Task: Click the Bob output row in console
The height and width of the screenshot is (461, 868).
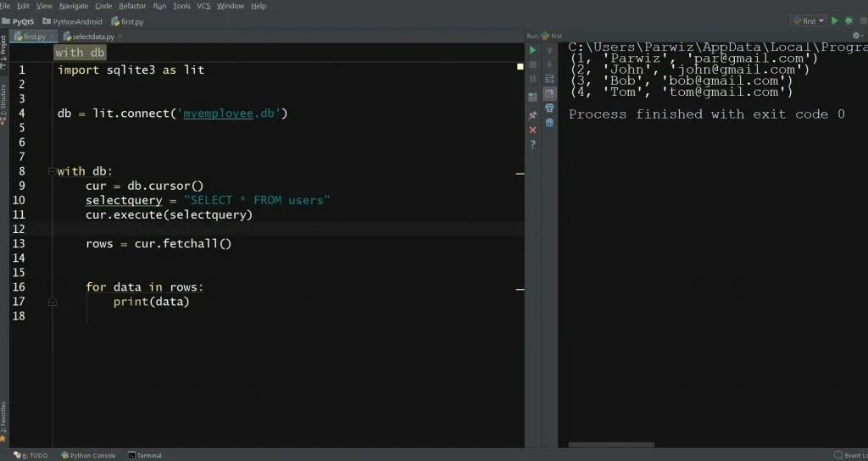Action: click(682, 81)
